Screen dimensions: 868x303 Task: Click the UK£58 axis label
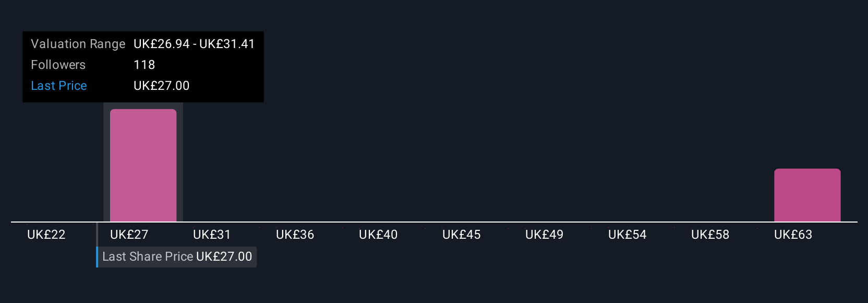click(x=710, y=235)
